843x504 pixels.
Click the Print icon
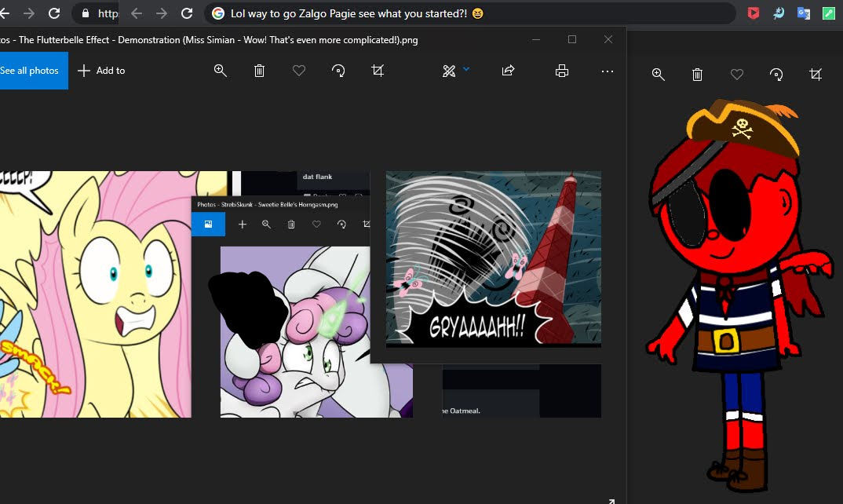tap(562, 71)
